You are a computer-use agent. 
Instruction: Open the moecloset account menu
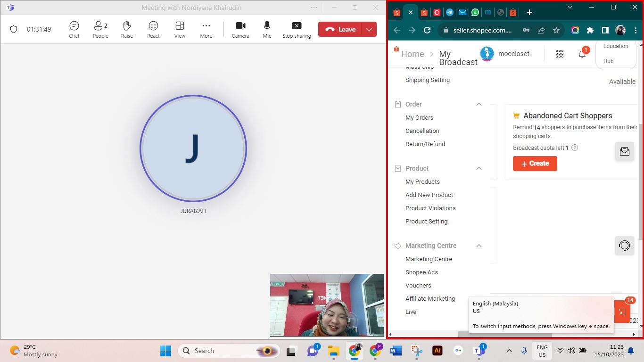coord(504,54)
